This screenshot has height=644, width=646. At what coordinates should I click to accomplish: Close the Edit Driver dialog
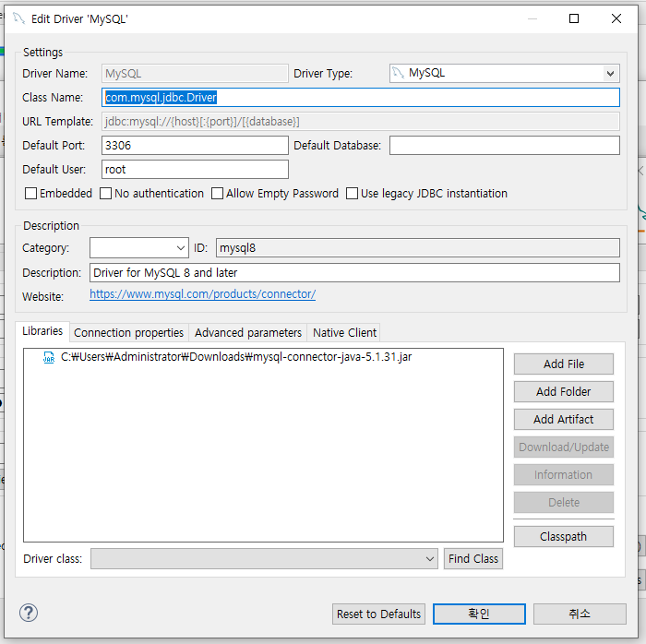[616, 18]
